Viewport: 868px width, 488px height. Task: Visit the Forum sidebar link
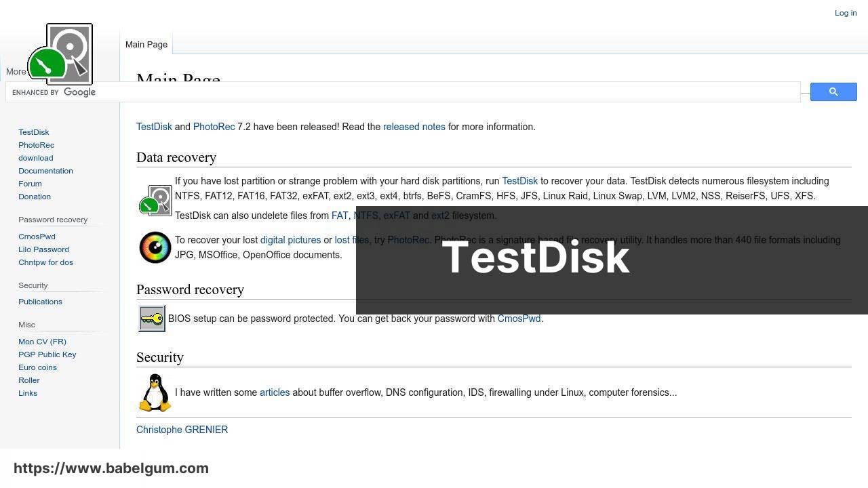point(30,184)
